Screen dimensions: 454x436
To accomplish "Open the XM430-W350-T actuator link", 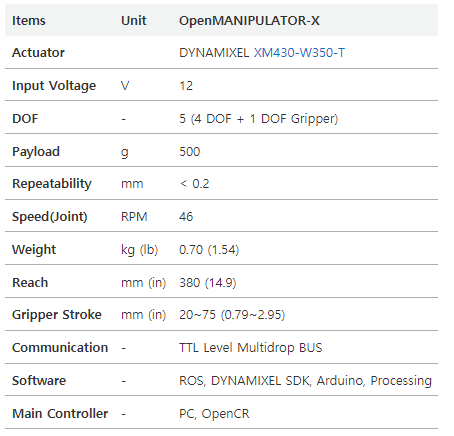I will click(x=299, y=53).
